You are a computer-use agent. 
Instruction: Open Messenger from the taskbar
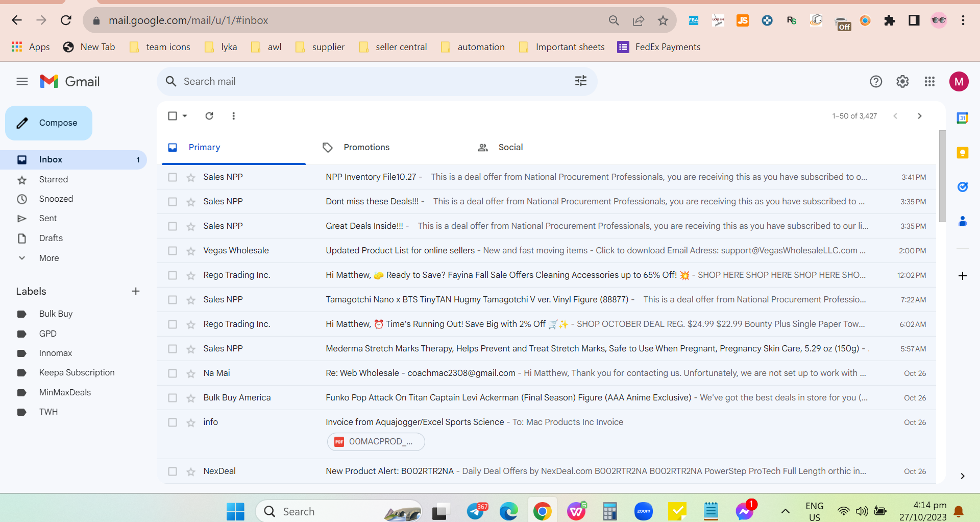pyautogui.click(x=745, y=511)
